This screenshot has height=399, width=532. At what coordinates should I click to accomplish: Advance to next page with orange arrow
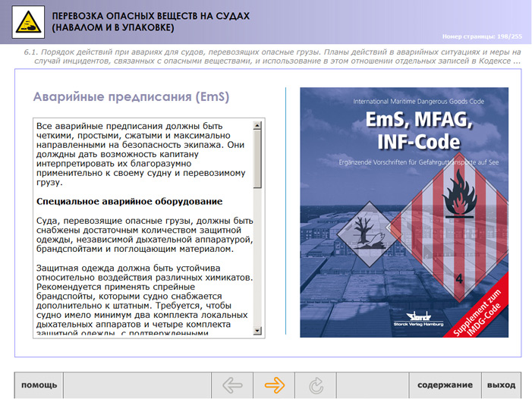click(x=274, y=385)
